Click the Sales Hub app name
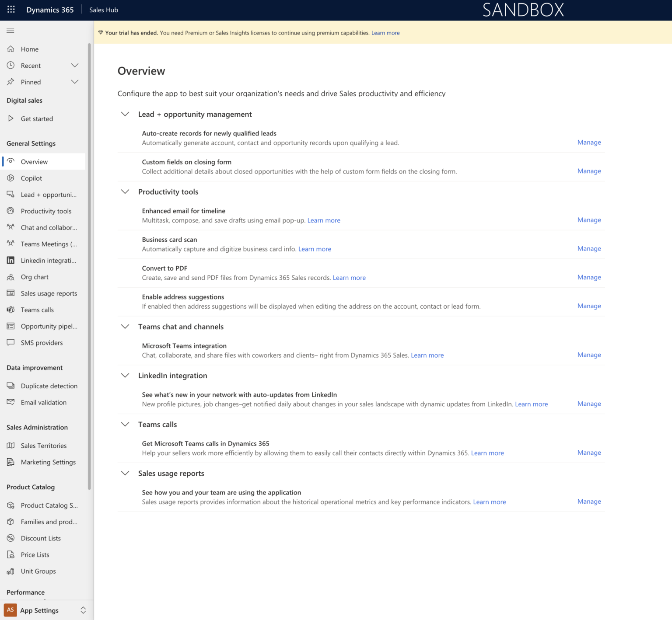 pyautogui.click(x=104, y=10)
